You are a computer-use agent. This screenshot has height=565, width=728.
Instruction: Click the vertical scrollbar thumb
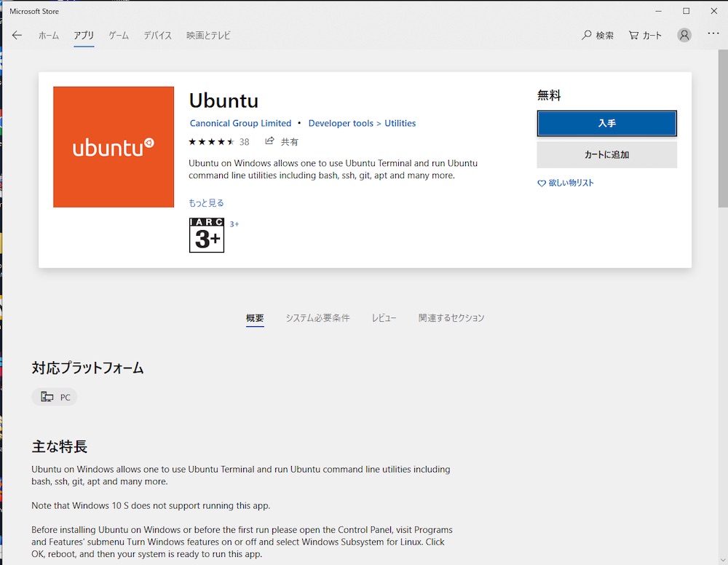723,127
